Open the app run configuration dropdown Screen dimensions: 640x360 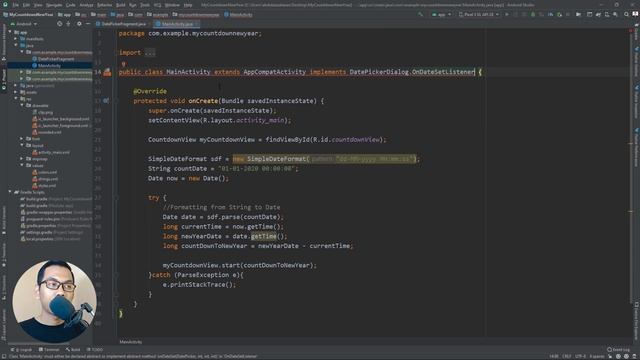pyautogui.click(x=442, y=15)
